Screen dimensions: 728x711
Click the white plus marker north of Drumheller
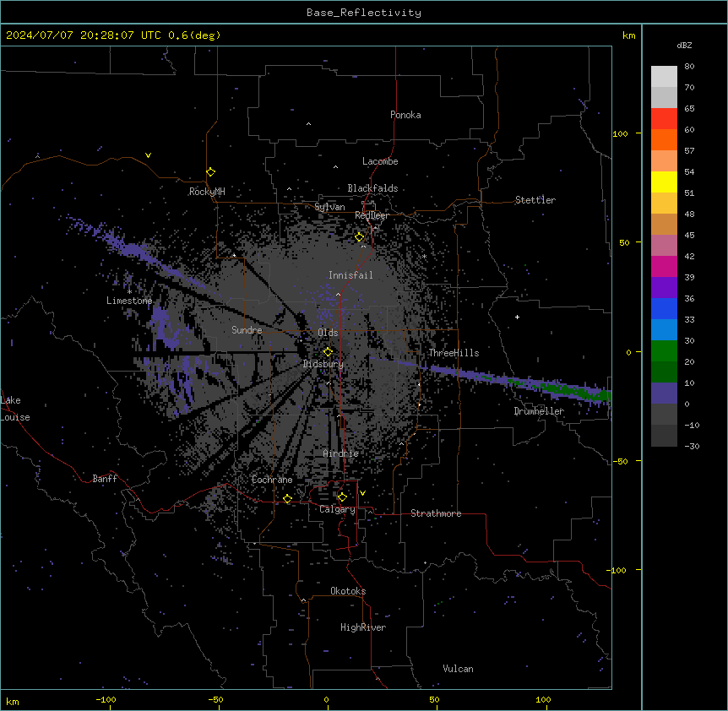(517, 317)
